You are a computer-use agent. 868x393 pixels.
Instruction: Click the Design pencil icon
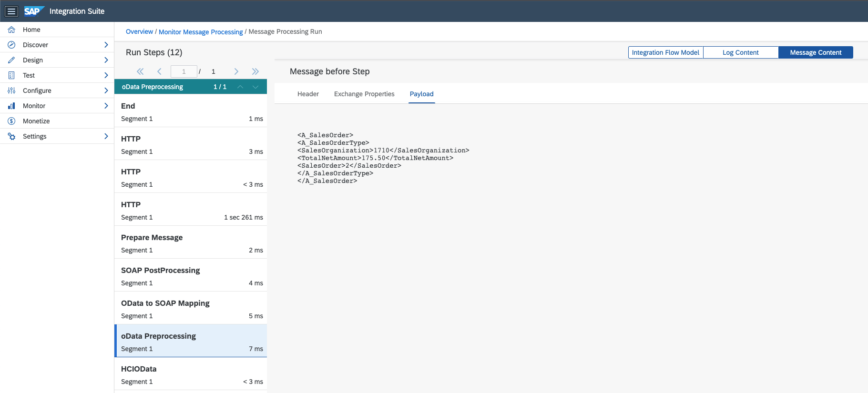pos(11,60)
